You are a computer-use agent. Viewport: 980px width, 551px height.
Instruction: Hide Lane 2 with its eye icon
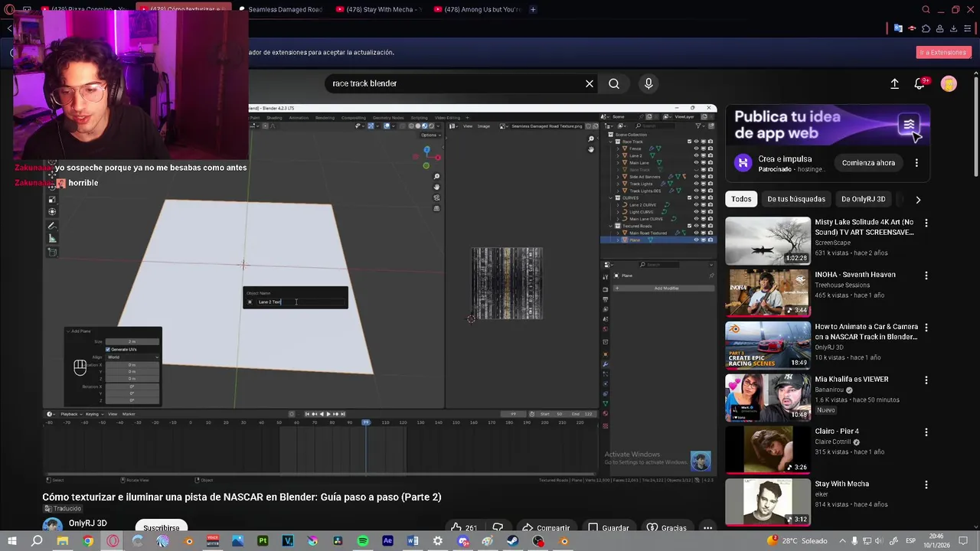tap(696, 155)
